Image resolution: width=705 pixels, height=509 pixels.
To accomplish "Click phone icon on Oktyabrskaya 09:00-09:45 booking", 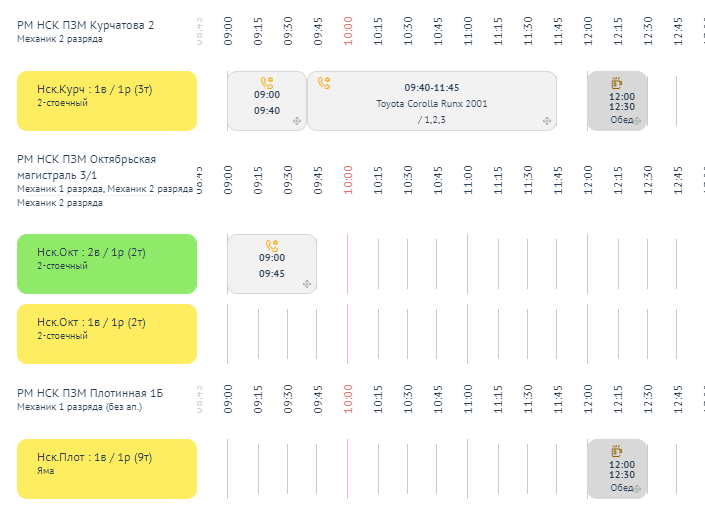I will coord(271,245).
